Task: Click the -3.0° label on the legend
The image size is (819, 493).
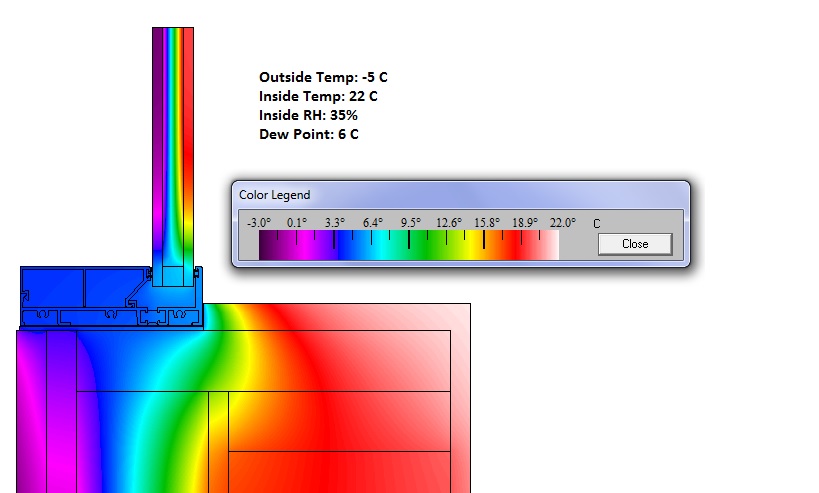Action: pyautogui.click(x=259, y=223)
